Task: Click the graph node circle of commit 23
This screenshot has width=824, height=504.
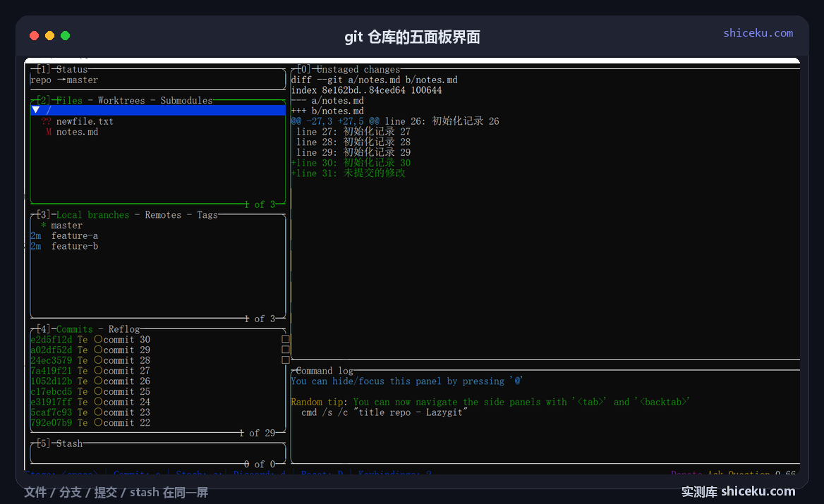Action: coord(98,412)
